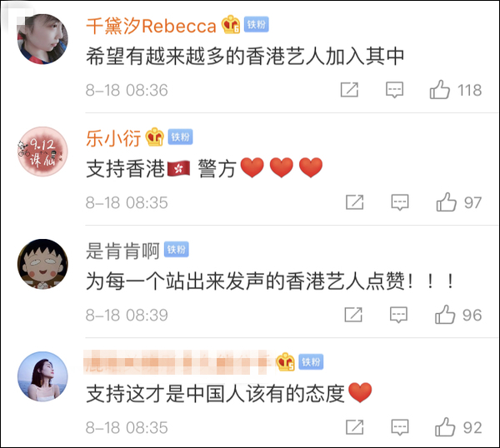
Task: Reply to 千黛汐Rebecca's comment via bubble icon
Action: click(394, 90)
